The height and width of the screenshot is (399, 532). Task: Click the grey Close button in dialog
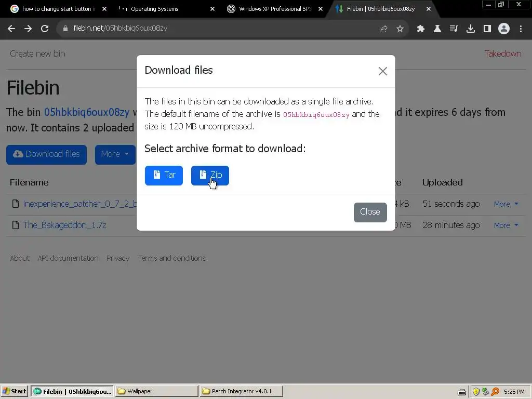pos(370,212)
